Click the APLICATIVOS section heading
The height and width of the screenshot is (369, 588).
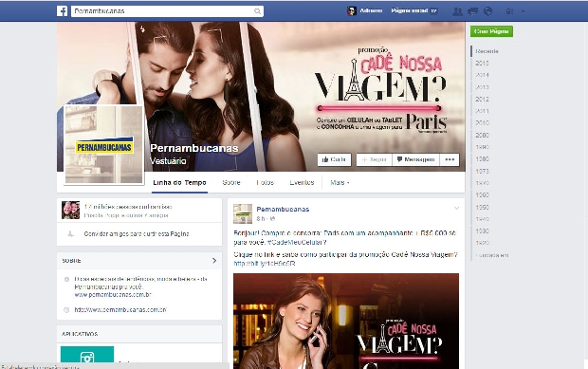coord(80,334)
